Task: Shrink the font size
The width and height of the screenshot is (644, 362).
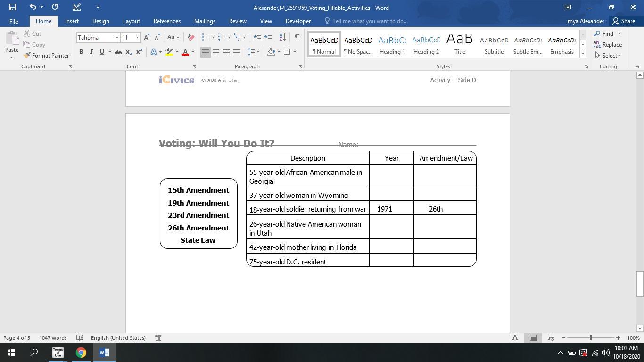Action: [x=157, y=38]
